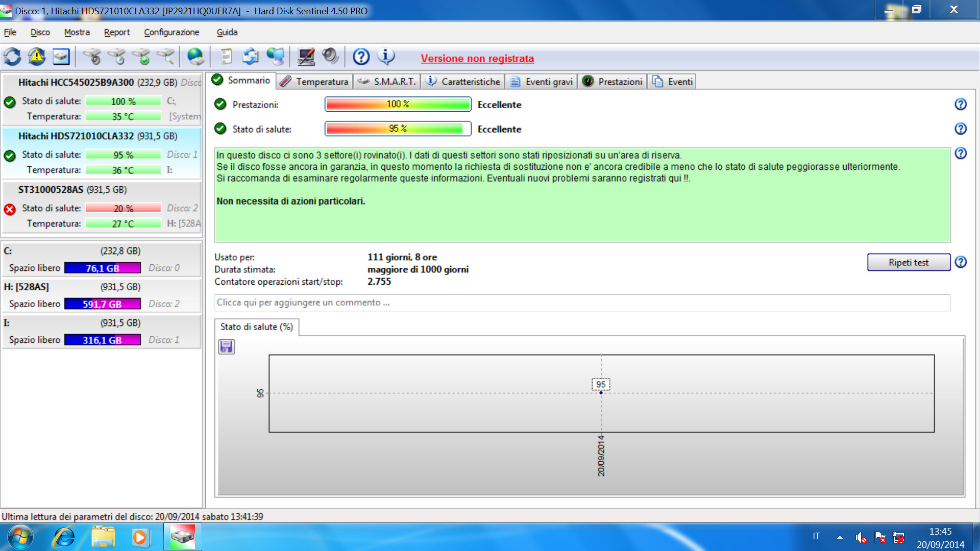Select the Stato di salute (%) graph tab
Viewport: 980px width, 551px height.
[257, 327]
